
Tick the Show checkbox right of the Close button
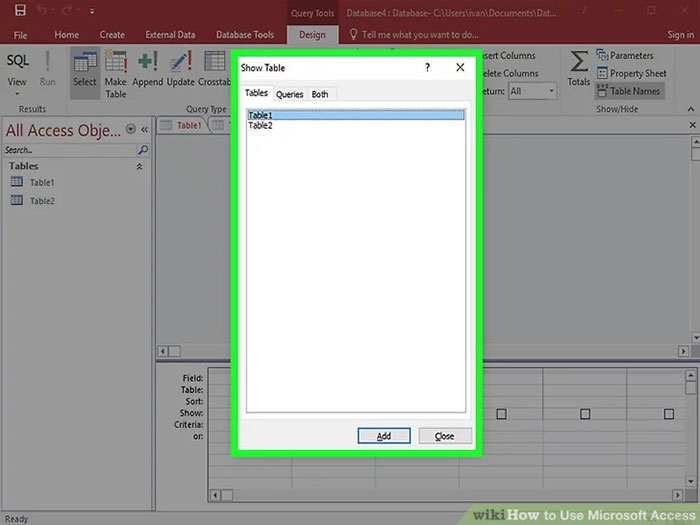point(502,413)
